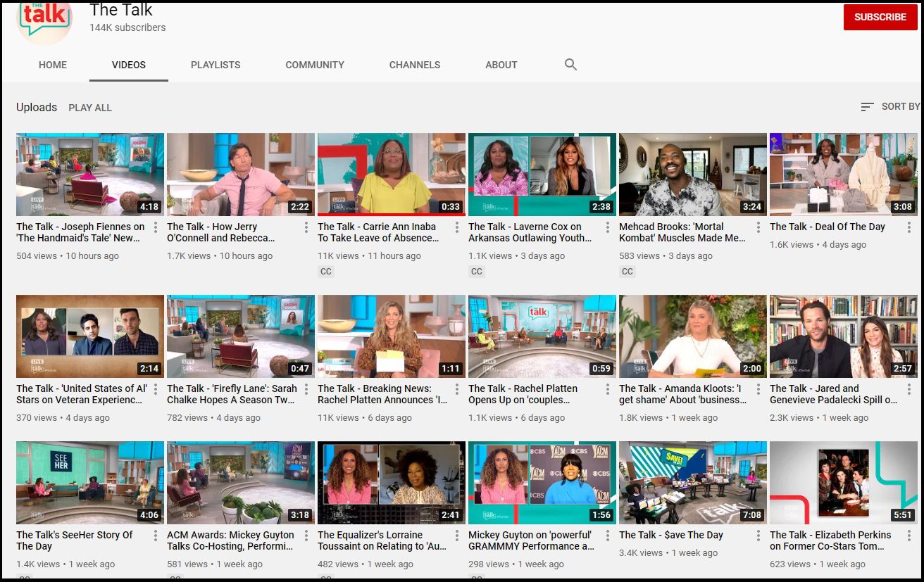Open three-dot menu for Laverne Cox video

click(608, 227)
